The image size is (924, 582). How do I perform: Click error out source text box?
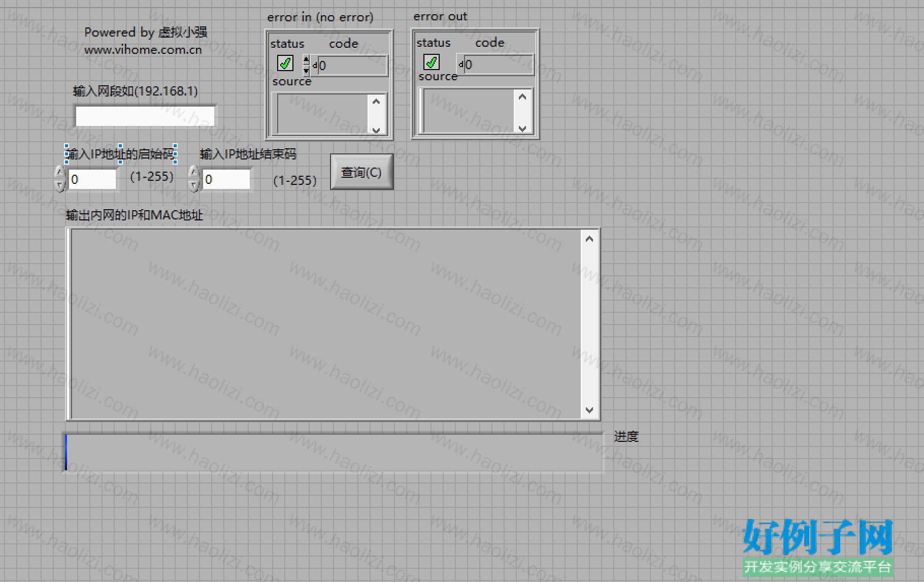(x=469, y=111)
